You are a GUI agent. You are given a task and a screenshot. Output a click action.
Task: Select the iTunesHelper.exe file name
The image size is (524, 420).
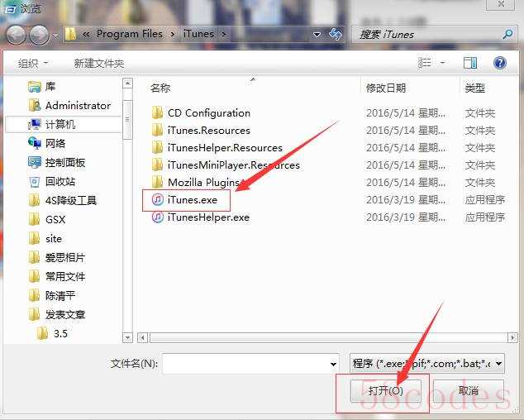pos(208,217)
